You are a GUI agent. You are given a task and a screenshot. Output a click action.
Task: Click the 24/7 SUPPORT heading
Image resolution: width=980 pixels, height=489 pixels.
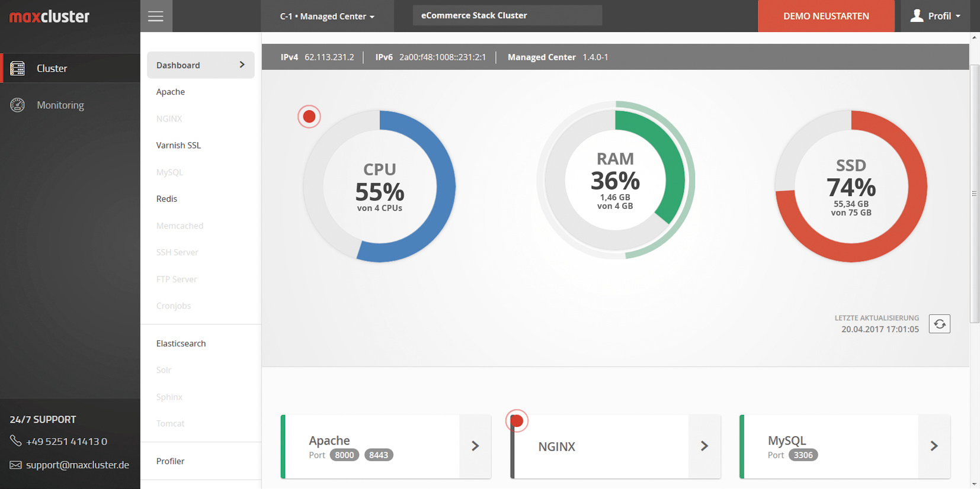43,420
